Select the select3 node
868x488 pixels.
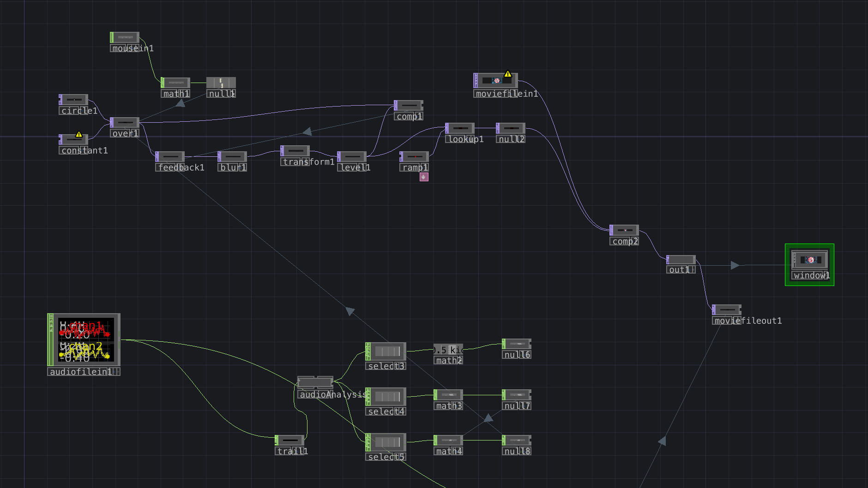point(386,351)
